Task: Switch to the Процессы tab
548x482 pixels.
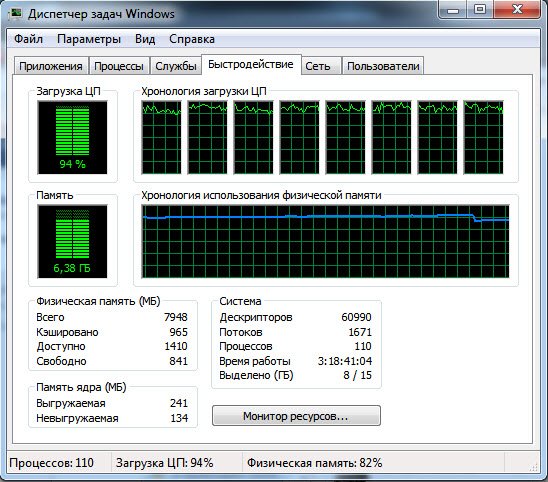Action: tap(119, 66)
